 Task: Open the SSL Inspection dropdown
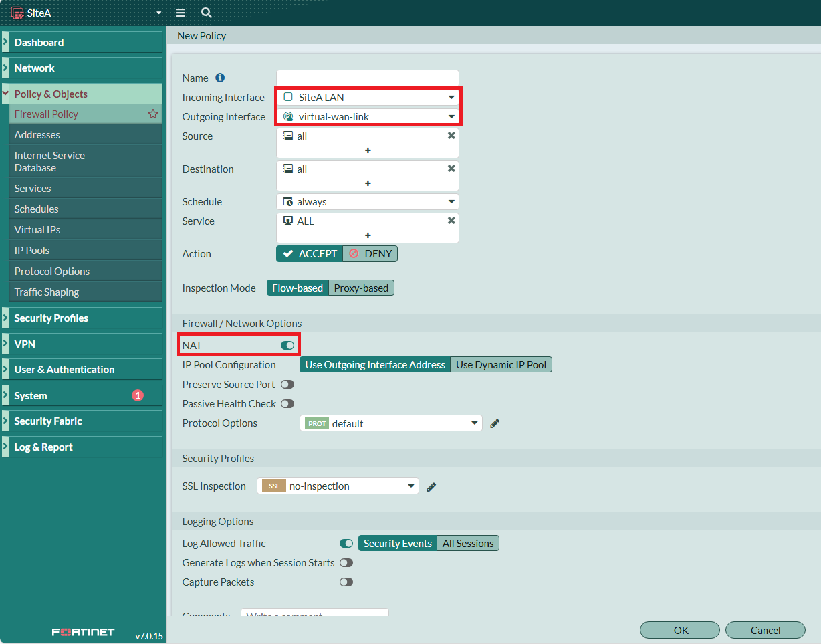click(338, 486)
